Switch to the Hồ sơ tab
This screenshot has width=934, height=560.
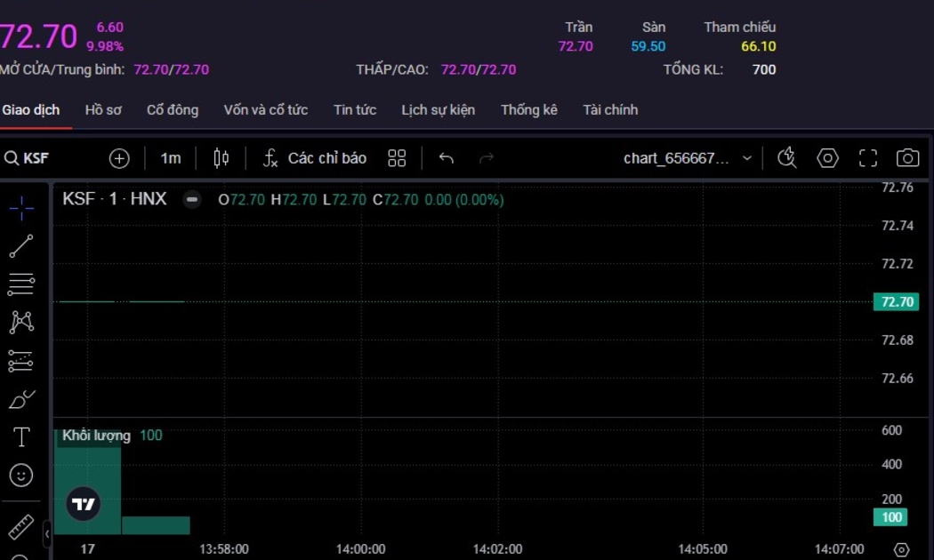[x=103, y=110]
